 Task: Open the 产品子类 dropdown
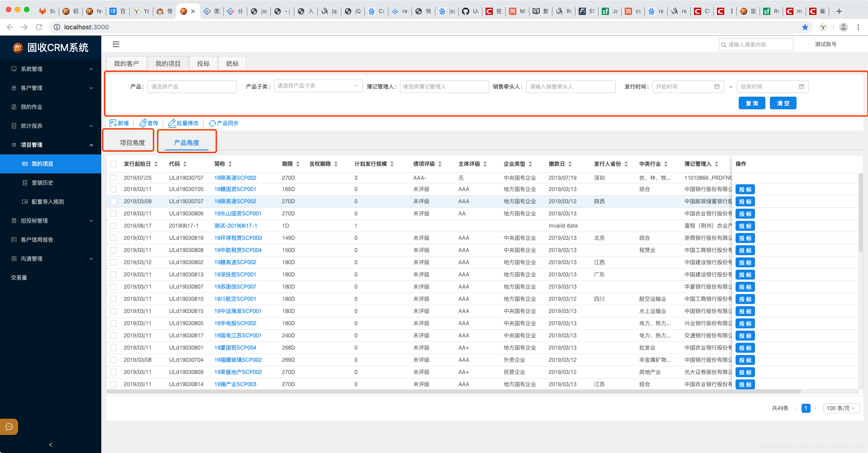click(318, 85)
